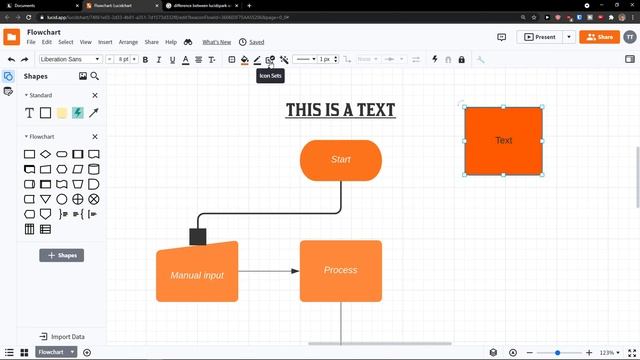Select the Shapes panel sidebar icon
Viewport: 640px width, 360px height.
click(x=8, y=76)
